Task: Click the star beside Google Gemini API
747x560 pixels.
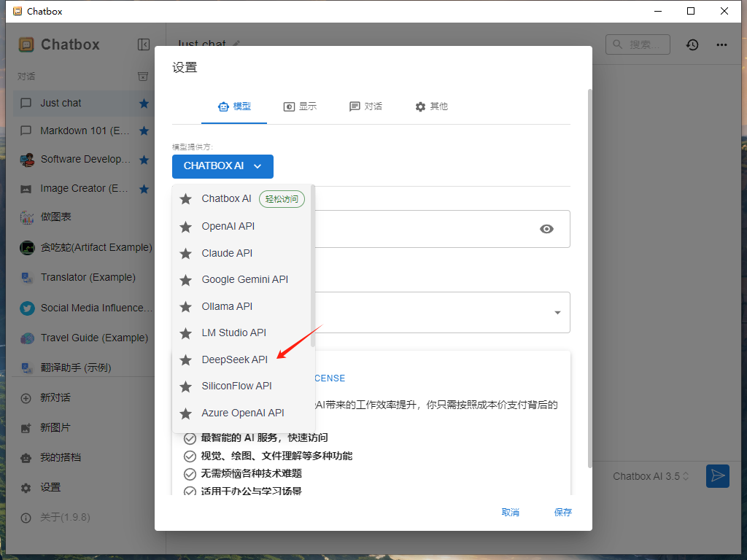Action: point(186,281)
